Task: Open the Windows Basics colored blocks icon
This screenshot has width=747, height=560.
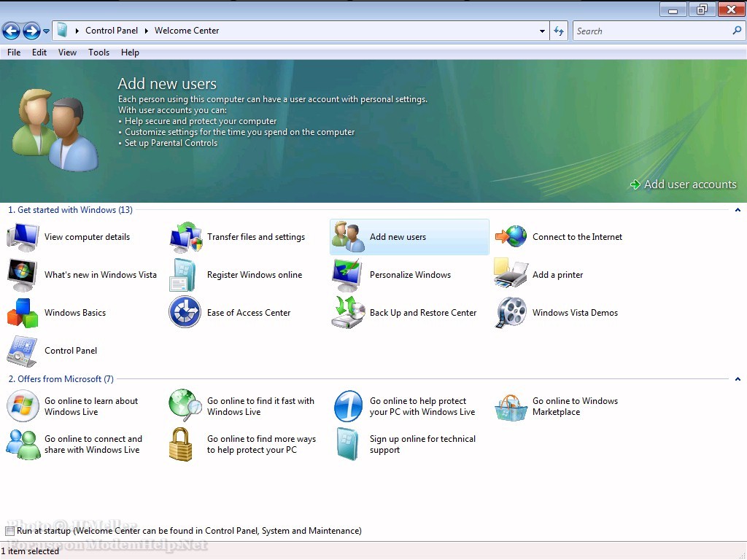Action: [x=23, y=313]
